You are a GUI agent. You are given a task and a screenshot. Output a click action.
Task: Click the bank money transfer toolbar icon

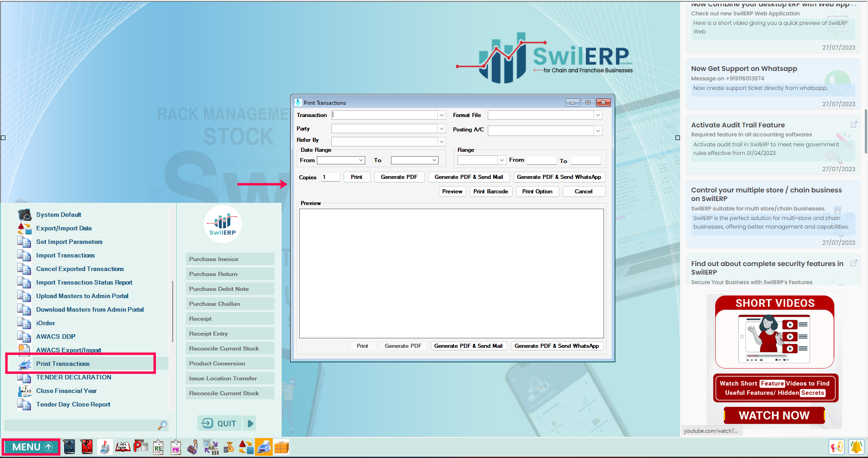[211, 447]
